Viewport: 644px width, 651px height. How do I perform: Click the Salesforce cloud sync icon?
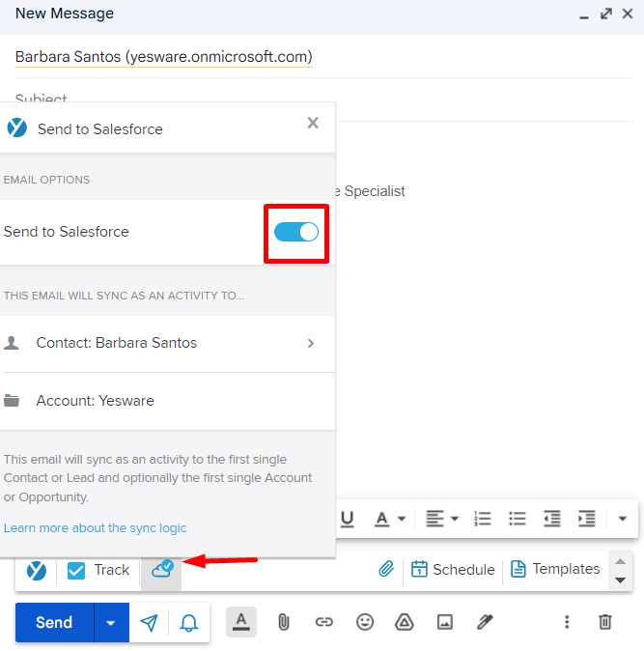pyautogui.click(x=161, y=569)
